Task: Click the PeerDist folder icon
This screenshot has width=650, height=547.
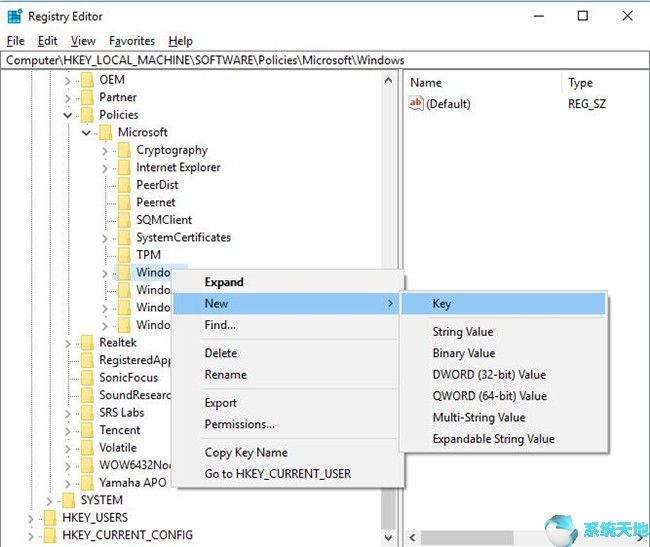Action: pos(124,185)
